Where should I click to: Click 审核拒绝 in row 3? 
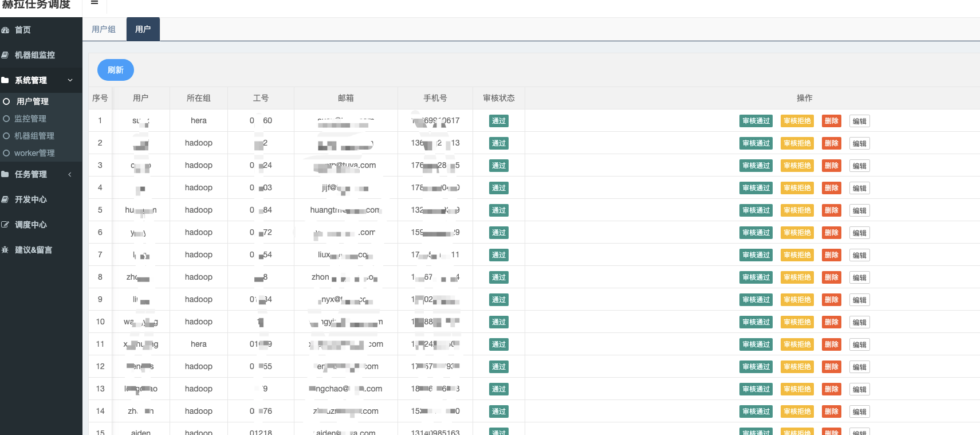[797, 166]
